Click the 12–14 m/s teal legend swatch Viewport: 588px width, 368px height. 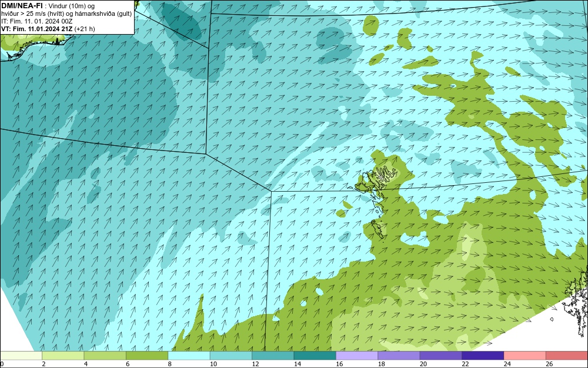pyautogui.click(x=273, y=356)
